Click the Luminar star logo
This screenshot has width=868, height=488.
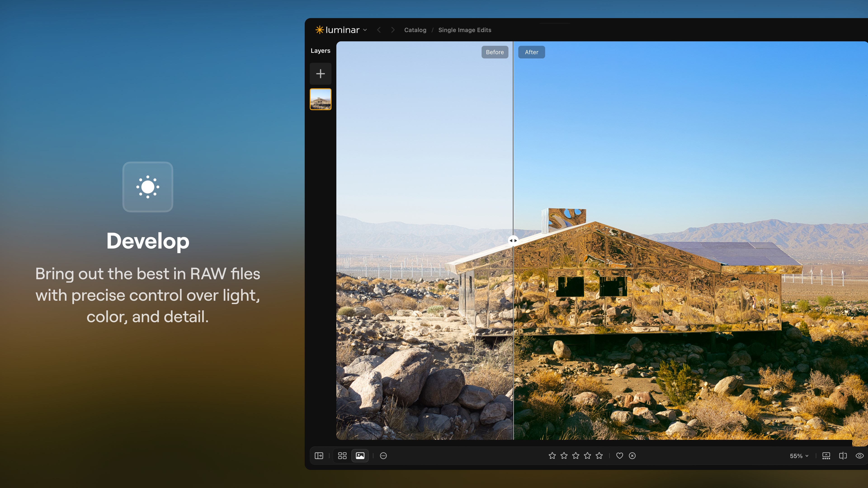pos(319,30)
